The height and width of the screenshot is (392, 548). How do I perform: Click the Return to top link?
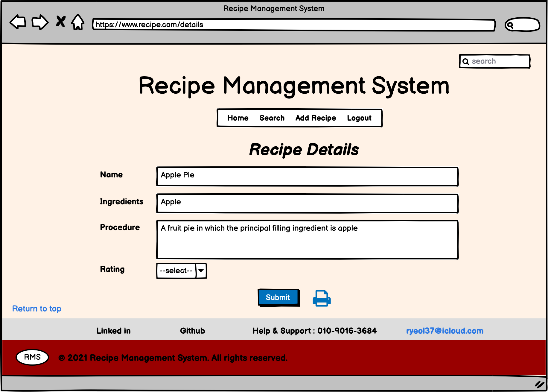click(36, 309)
